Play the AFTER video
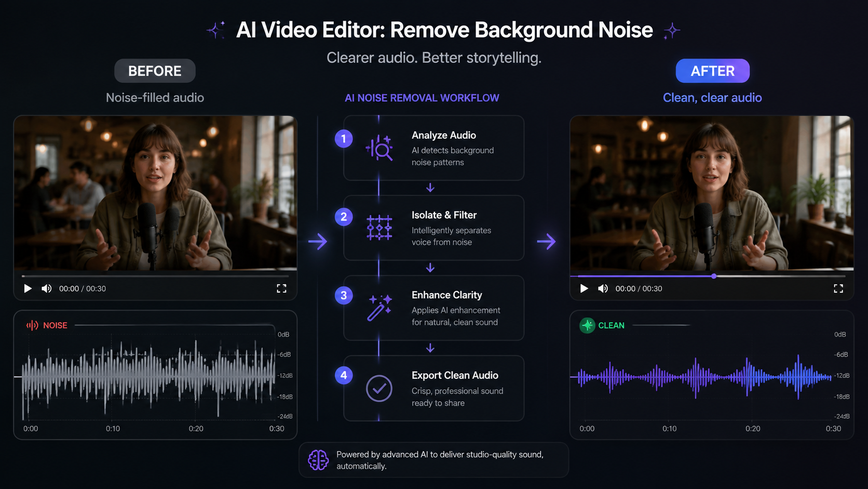The height and width of the screenshot is (489, 868). coord(584,288)
